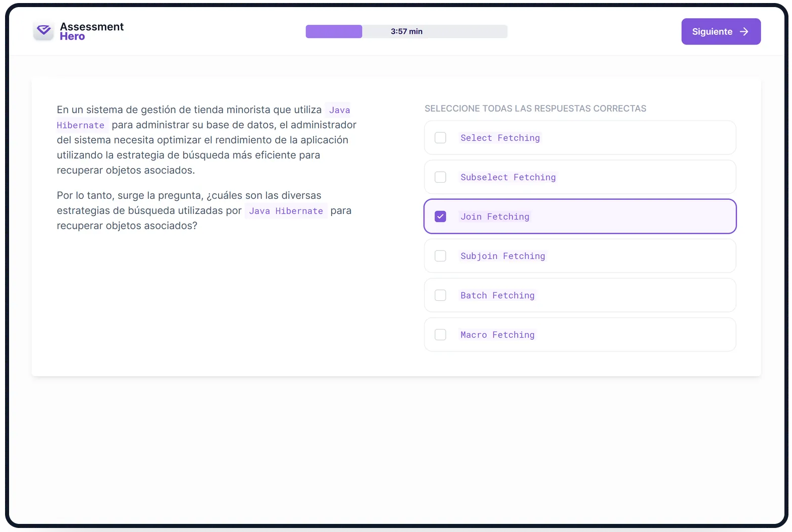Click the 'Java' code tag in first paragraph
This screenshot has height=532, width=792.
(x=339, y=110)
